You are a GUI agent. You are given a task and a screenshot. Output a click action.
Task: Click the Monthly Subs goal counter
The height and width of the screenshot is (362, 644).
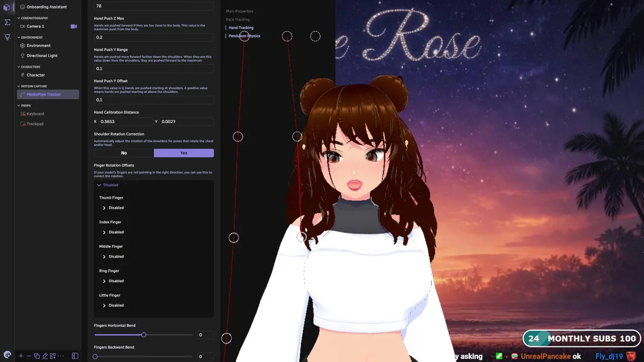(582, 338)
